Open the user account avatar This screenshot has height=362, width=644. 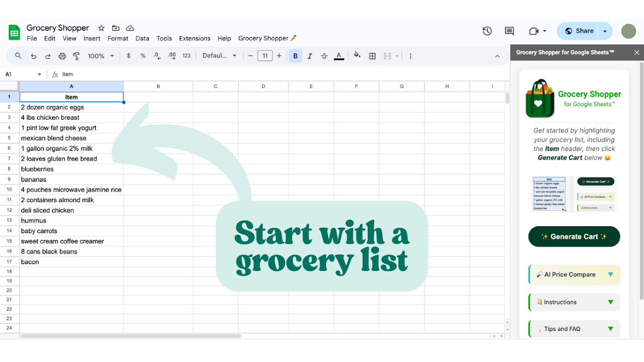coord(628,31)
